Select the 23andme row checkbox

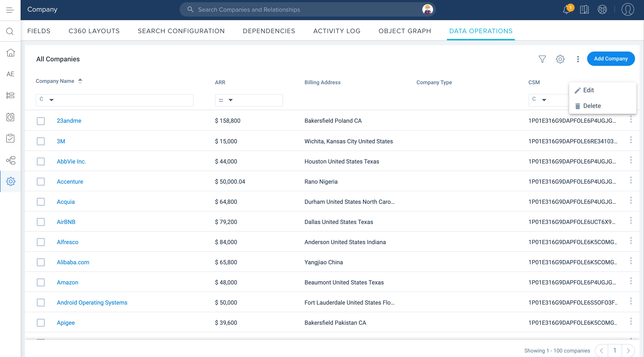[x=41, y=121]
